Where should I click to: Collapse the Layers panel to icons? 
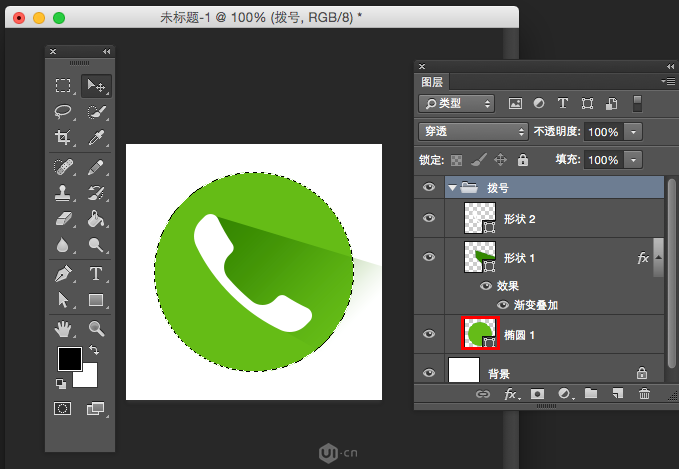coord(670,66)
